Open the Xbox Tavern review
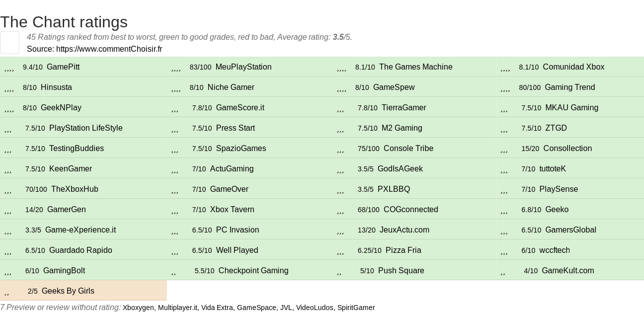 click(250, 209)
